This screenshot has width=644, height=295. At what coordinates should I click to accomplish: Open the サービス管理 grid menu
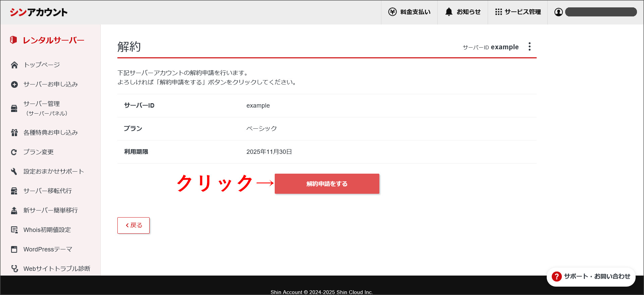[518, 12]
